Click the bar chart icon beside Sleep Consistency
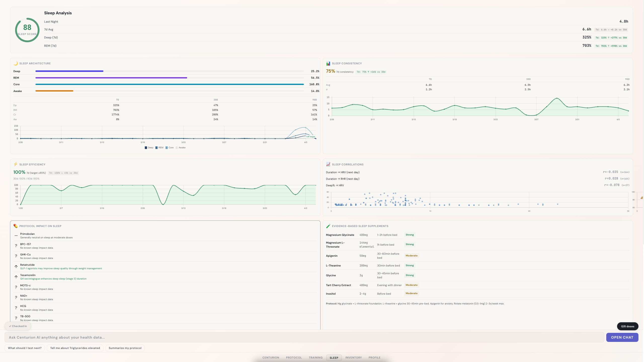Screen dimensions: 644x362 coord(328,63)
